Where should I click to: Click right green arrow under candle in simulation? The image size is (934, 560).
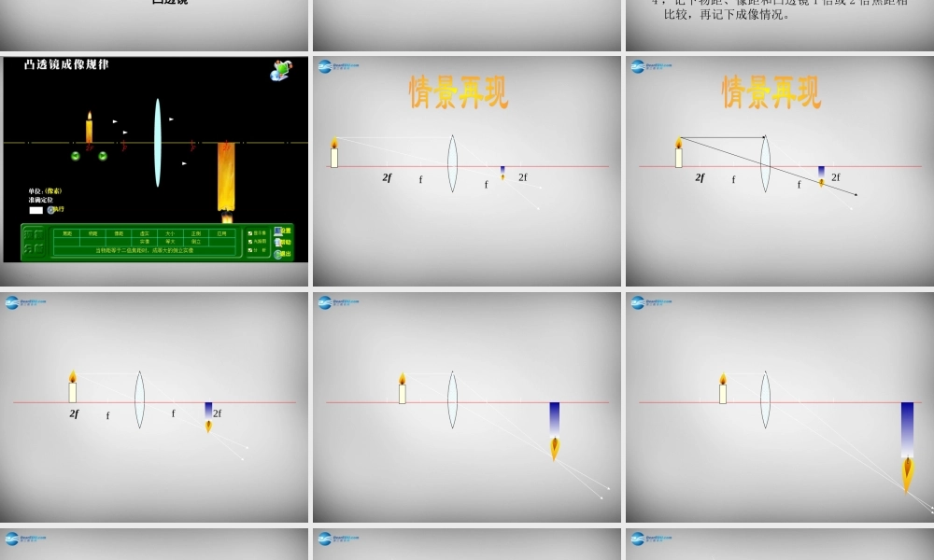click(103, 156)
